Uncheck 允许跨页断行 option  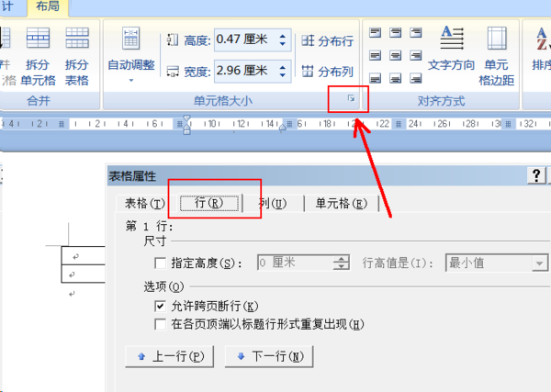(160, 306)
